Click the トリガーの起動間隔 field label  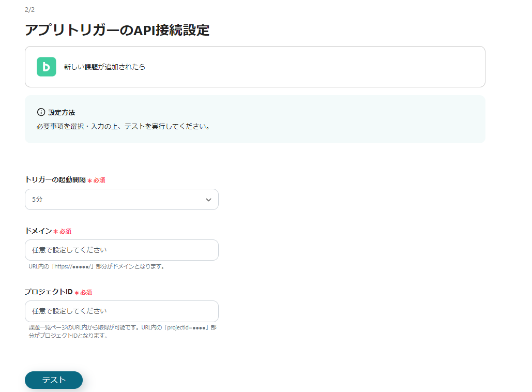(x=55, y=180)
